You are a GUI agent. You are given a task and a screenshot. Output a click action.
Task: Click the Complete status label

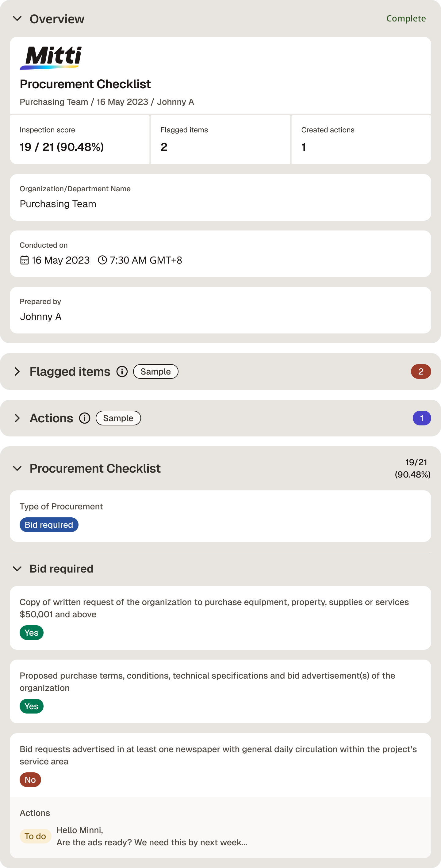coord(406,18)
